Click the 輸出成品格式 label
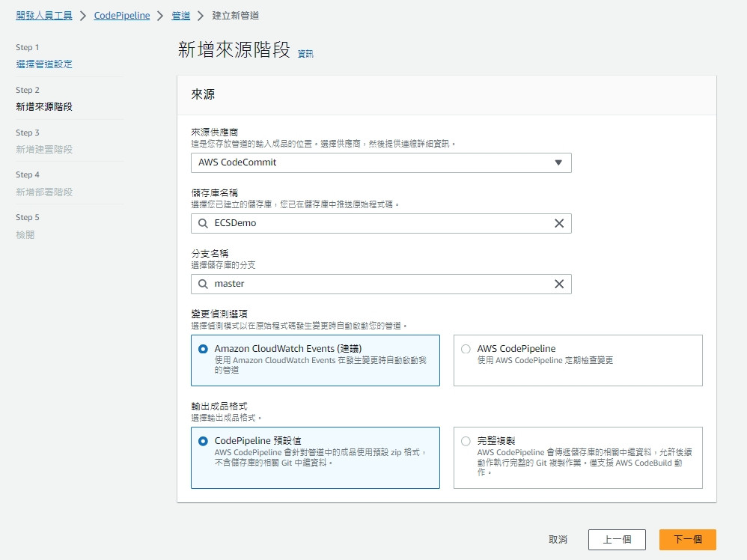 (219, 407)
